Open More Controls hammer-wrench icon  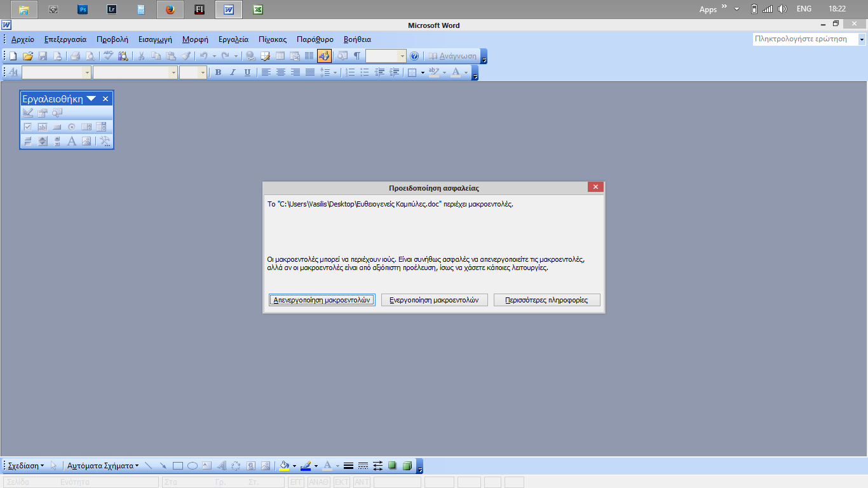tap(105, 141)
